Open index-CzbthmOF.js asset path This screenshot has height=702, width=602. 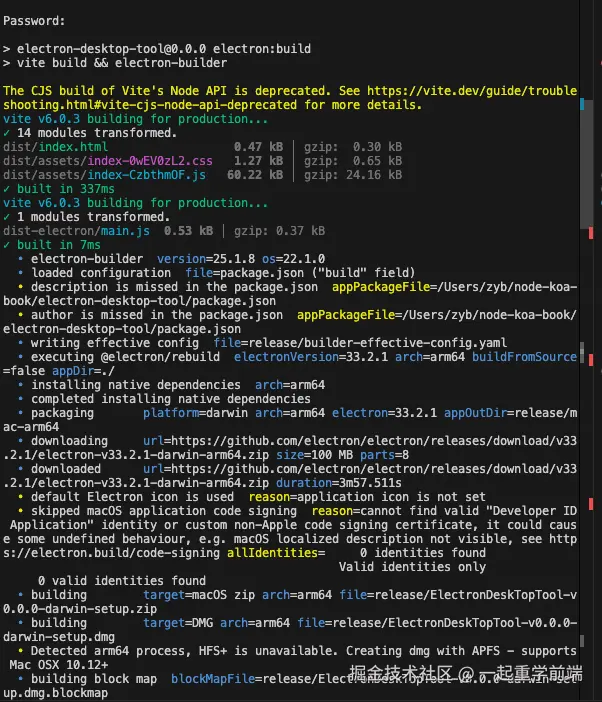(104, 175)
